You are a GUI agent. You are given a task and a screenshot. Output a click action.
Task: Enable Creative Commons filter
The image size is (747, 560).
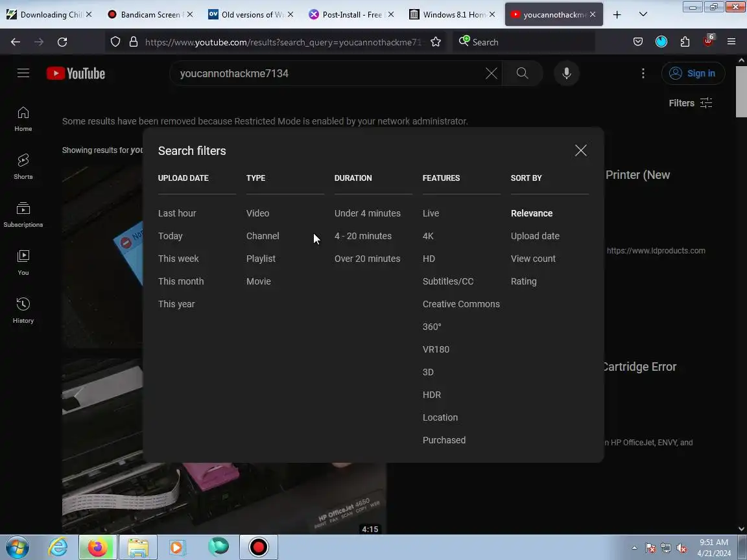coord(461,304)
